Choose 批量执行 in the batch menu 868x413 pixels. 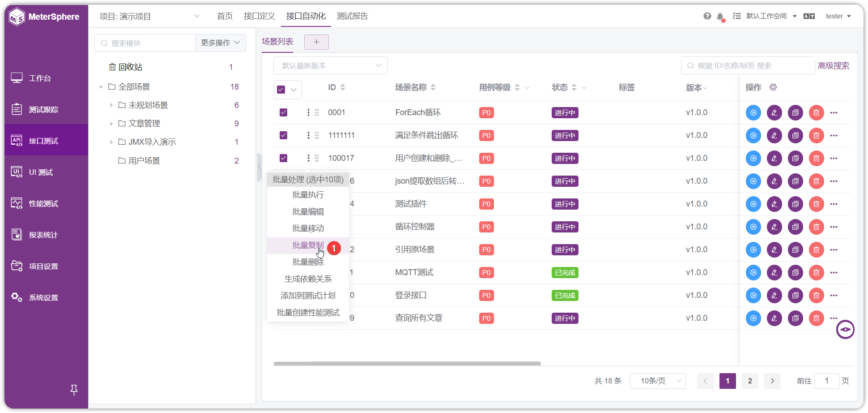coord(308,195)
